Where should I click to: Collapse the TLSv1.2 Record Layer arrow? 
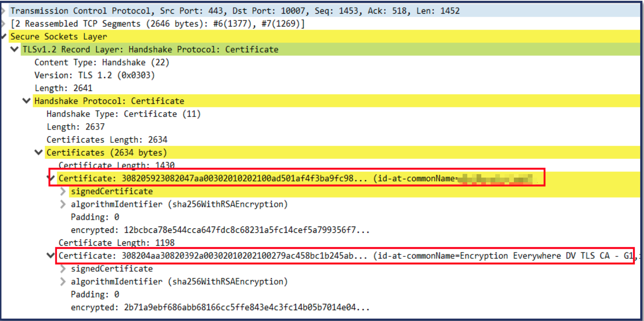(15, 49)
